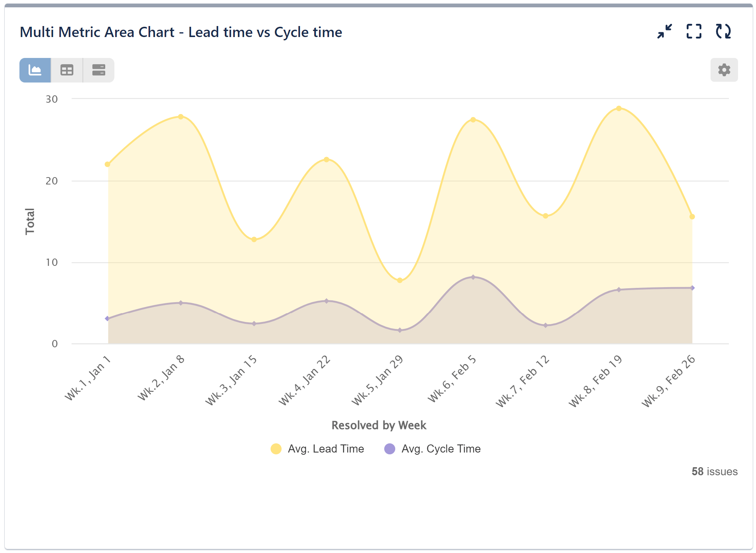
Task: Open the record/list view of chart data
Action: tap(98, 70)
